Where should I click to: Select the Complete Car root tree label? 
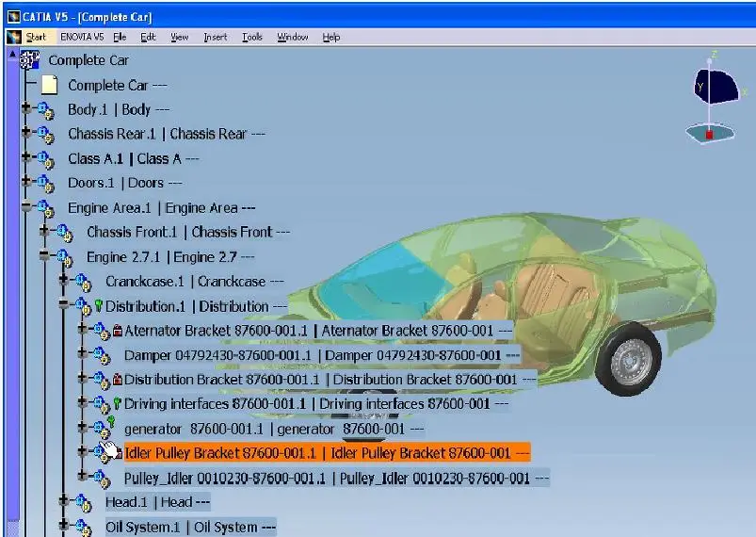tap(88, 60)
